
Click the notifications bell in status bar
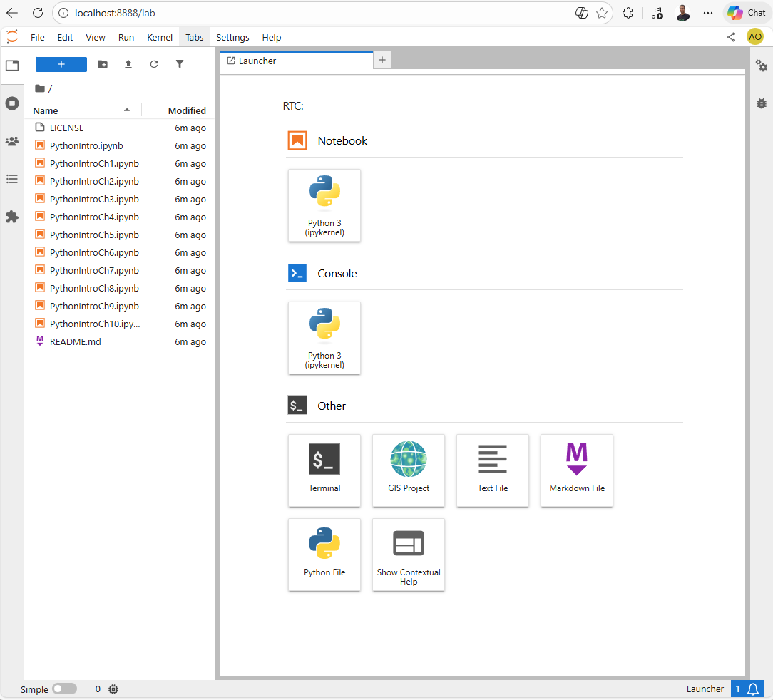point(752,689)
